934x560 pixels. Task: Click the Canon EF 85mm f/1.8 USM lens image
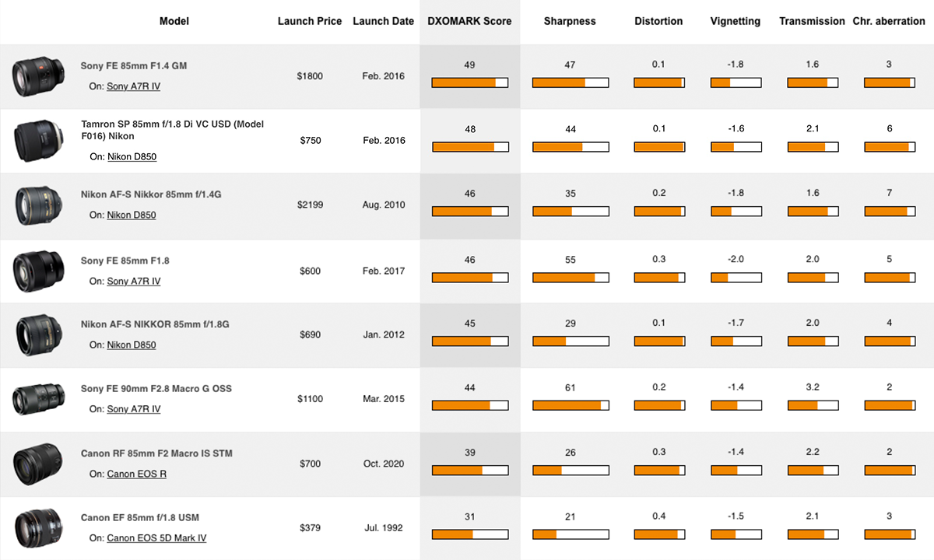coord(33,528)
